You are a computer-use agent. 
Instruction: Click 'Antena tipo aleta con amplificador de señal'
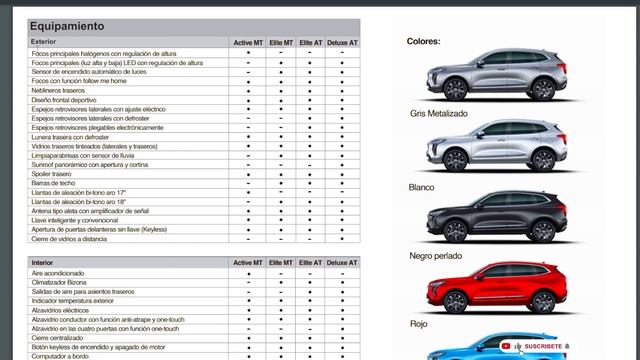click(90, 211)
